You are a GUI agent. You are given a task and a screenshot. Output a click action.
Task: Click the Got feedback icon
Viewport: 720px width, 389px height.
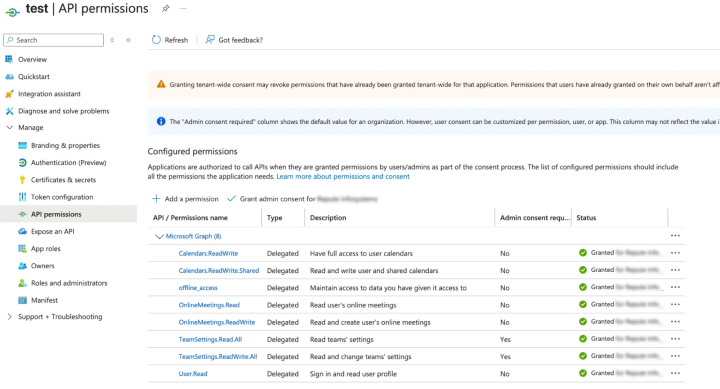tap(210, 40)
